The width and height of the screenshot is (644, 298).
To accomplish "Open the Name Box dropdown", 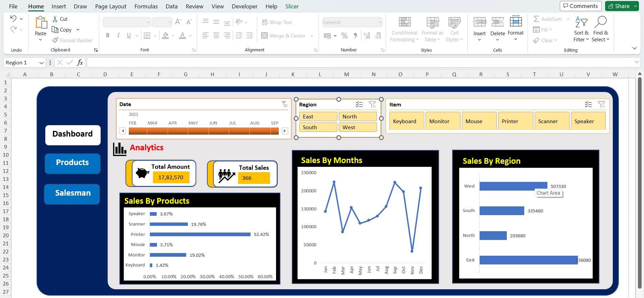I will pos(41,63).
